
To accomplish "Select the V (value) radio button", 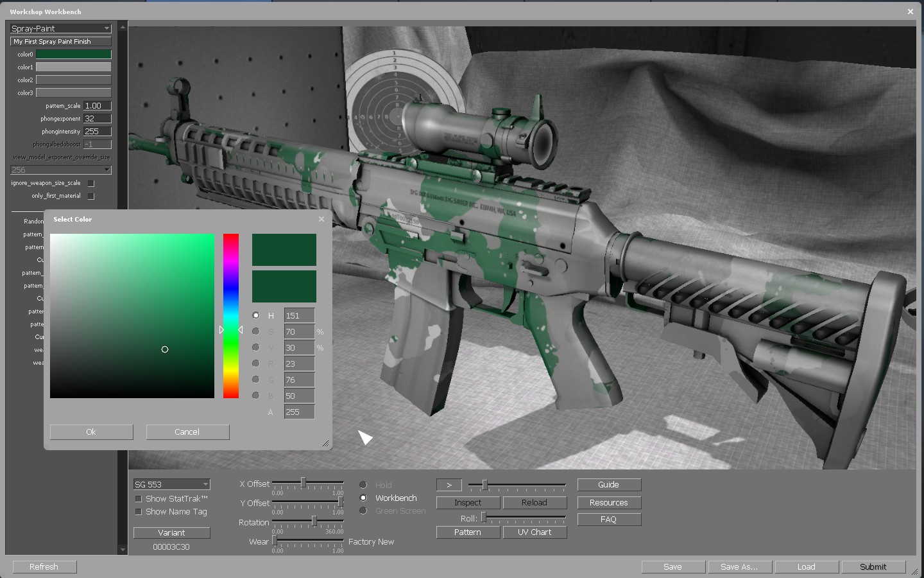I will pos(256,347).
